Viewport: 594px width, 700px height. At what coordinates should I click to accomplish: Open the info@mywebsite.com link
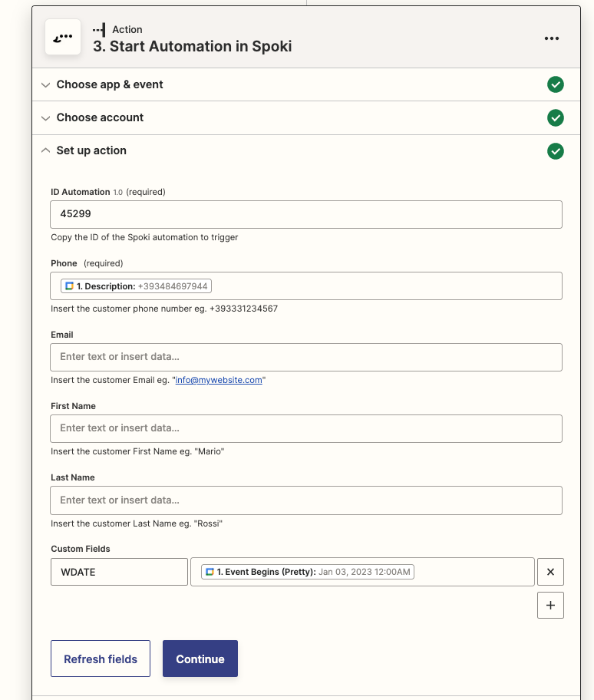(219, 380)
